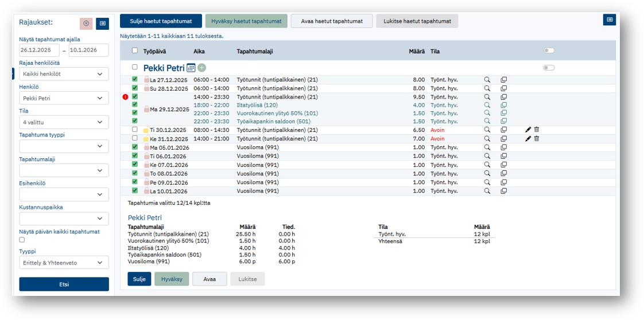This screenshot has width=644, height=320.
Task: Click the blue list icon in the top right corner
Action: point(610,19)
